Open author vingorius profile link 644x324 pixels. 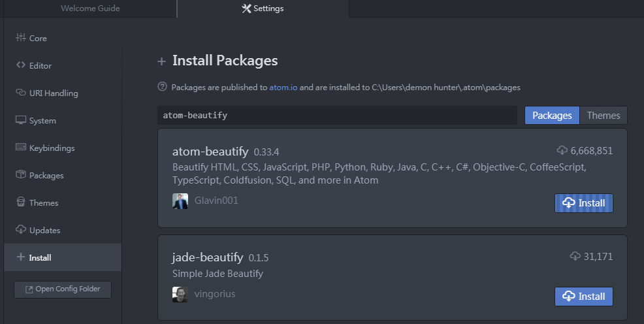pyautogui.click(x=215, y=294)
